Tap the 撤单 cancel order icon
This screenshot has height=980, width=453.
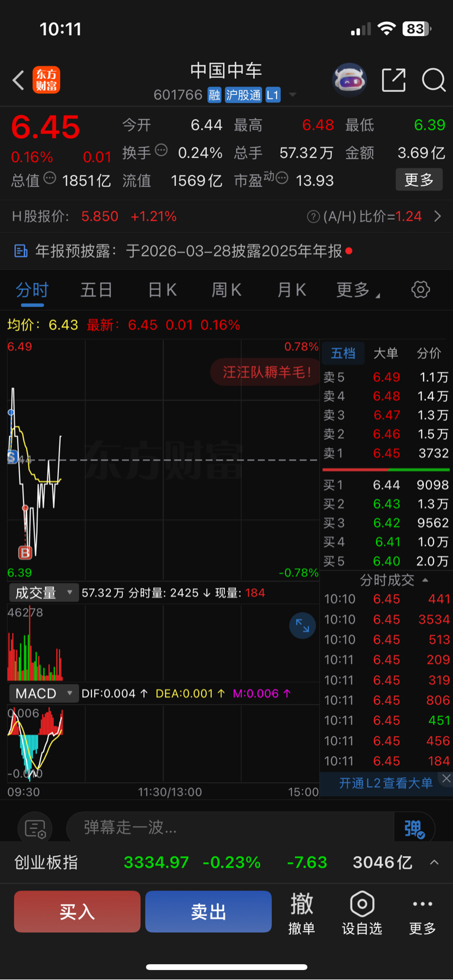click(302, 913)
